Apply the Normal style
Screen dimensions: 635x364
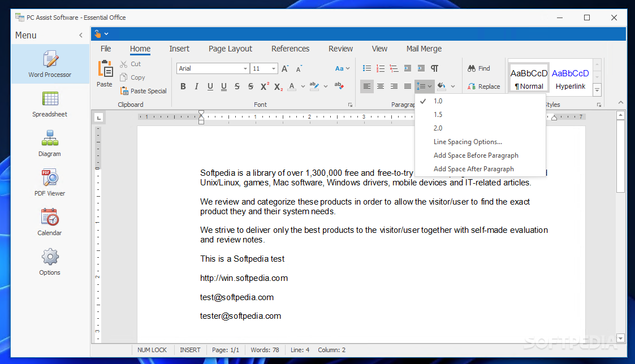click(x=529, y=78)
